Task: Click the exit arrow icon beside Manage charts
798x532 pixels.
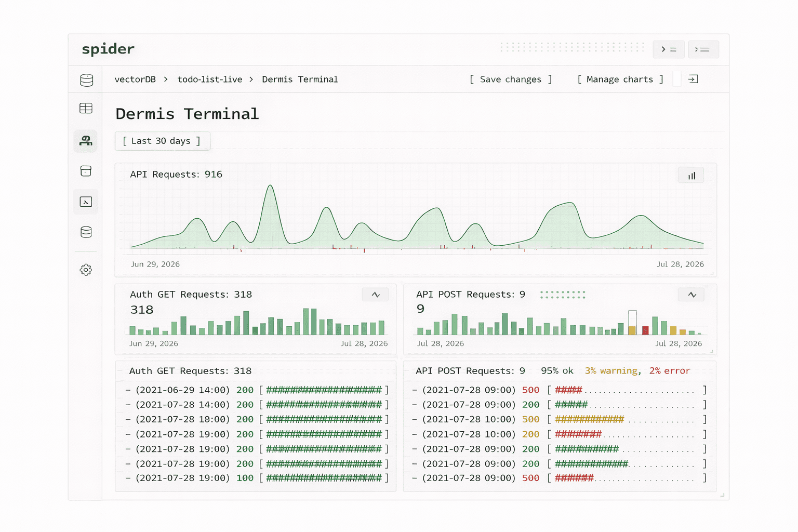Action: [x=693, y=79]
